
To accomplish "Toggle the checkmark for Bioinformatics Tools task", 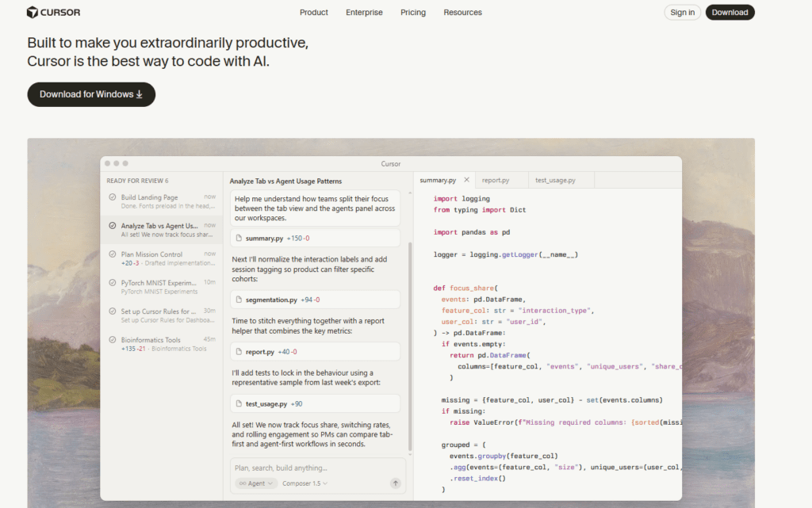I will click(113, 340).
